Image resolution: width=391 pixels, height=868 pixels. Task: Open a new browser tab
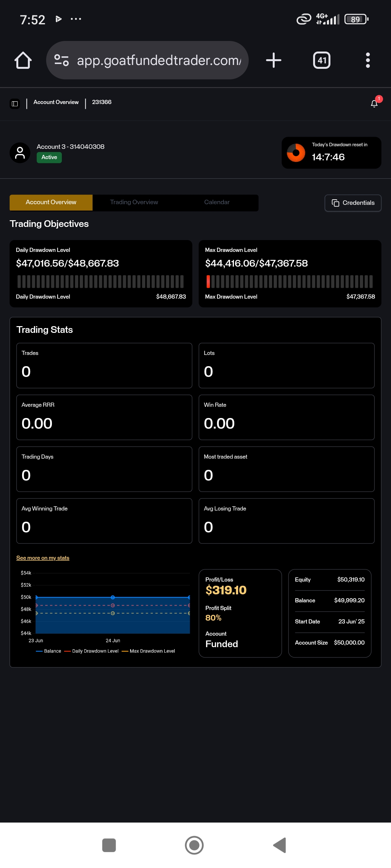[273, 60]
